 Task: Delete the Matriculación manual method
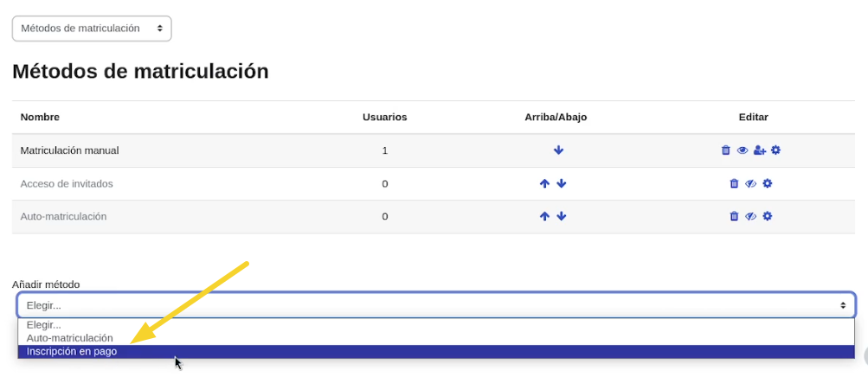pyautogui.click(x=726, y=150)
